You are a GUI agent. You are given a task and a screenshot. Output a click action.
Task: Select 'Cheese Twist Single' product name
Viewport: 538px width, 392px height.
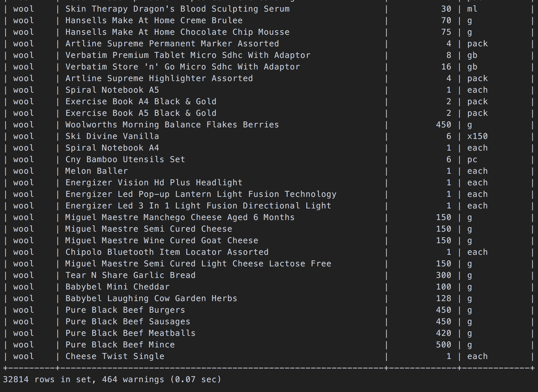[x=115, y=356]
